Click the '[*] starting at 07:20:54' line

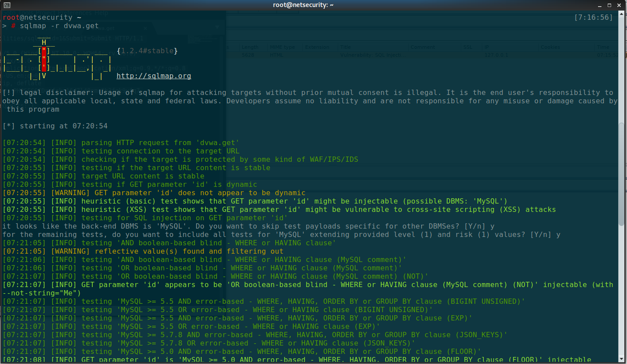pos(55,126)
